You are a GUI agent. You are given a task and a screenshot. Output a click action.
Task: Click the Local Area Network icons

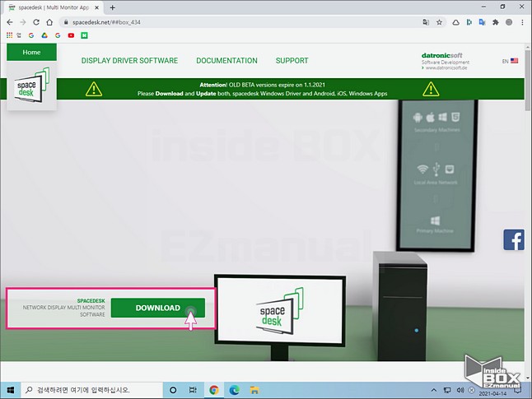tap(436, 169)
